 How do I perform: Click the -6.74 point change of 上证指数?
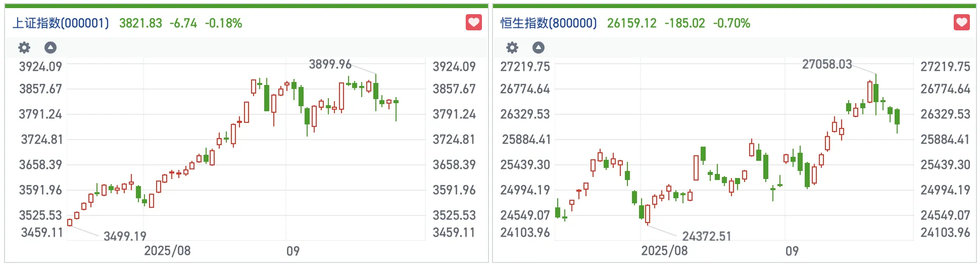183,23
